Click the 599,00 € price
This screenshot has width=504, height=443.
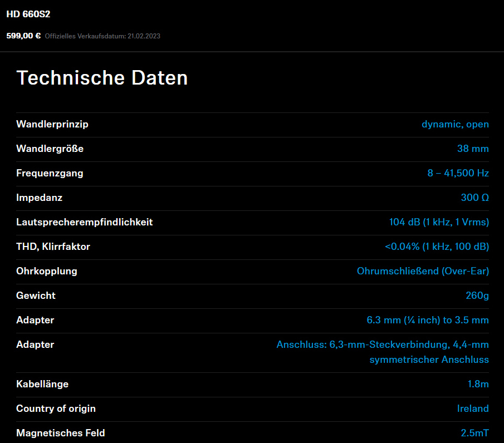point(23,36)
